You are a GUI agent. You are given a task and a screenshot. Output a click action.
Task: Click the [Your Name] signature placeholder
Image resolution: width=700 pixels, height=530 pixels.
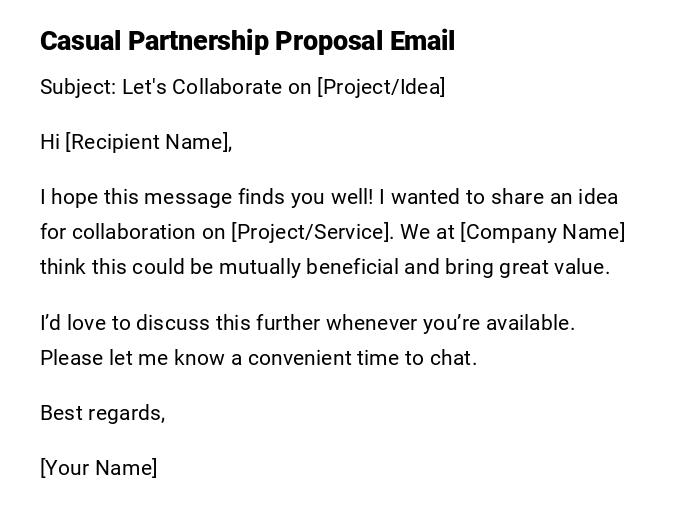pos(98,468)
